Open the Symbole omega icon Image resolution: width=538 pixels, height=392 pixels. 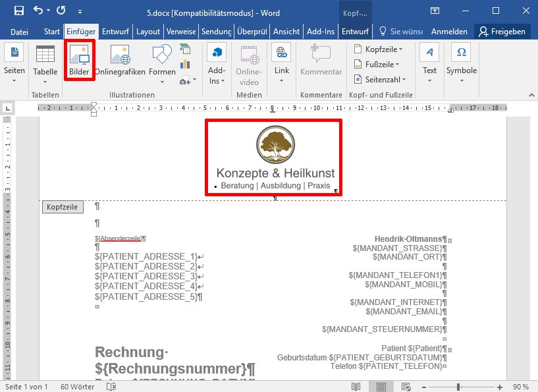tap(461, 61)
